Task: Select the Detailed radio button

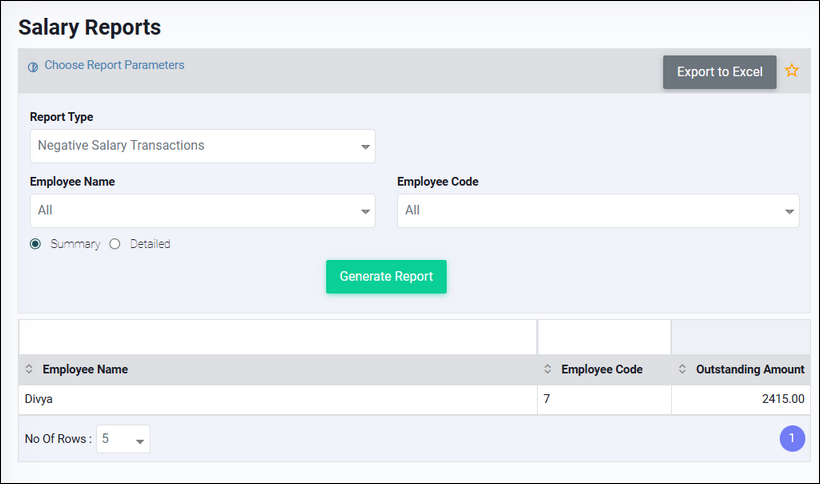Action: (x=115, y=244)
